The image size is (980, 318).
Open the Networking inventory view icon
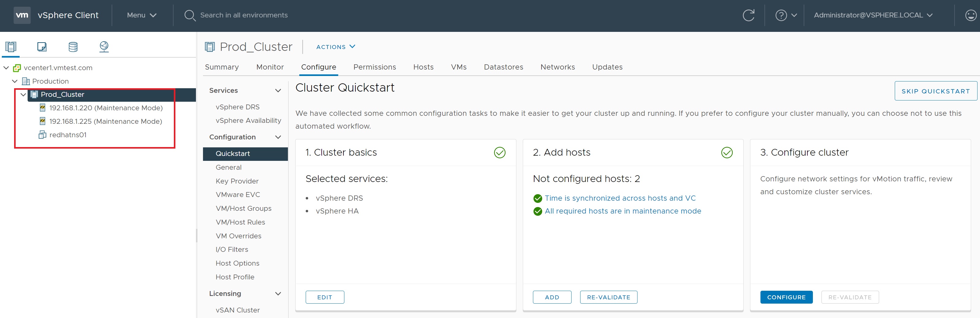pos(104,47)
